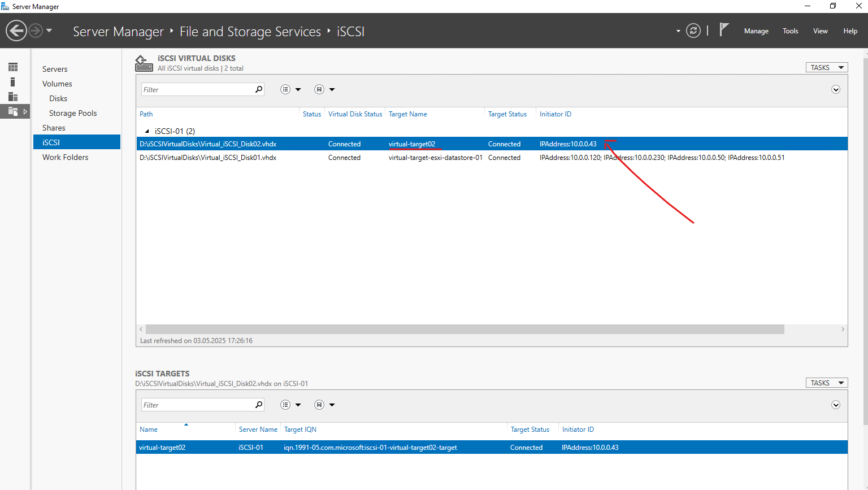Select the virtual-target02 row in targets
Screen dimensions: 868x490
pyautogui.click(x=492, y=448)
